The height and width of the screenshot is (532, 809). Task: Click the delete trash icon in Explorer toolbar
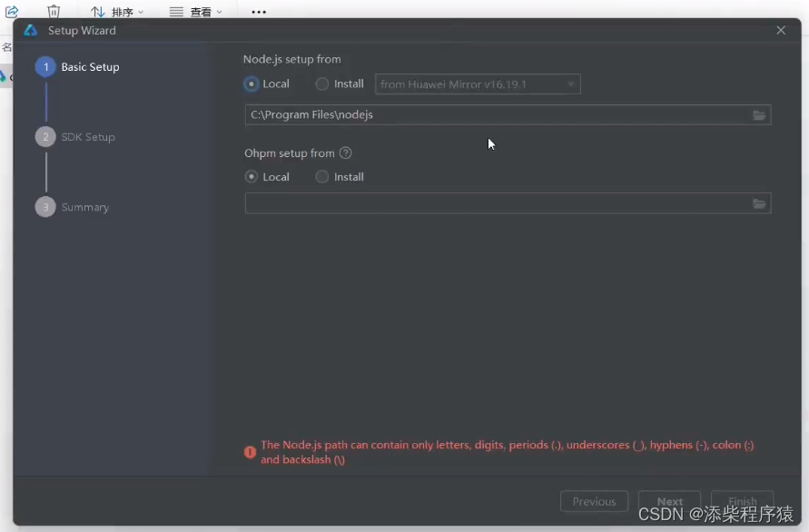pos(54,12)
